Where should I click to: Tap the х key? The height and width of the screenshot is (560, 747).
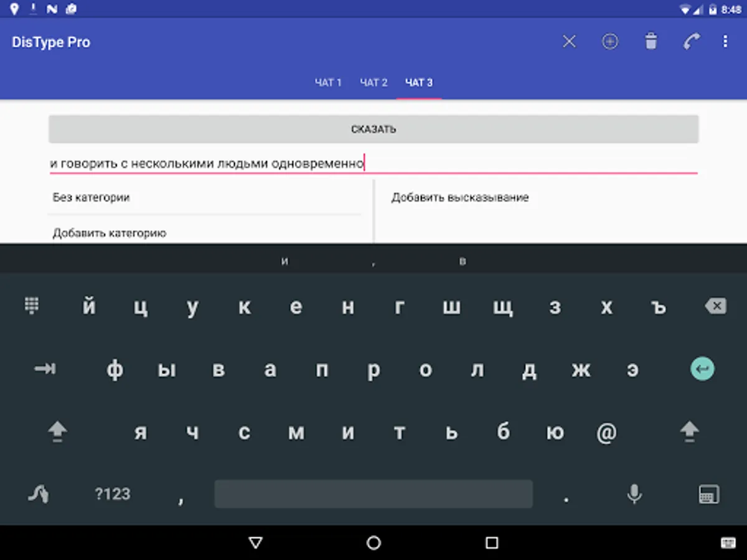point(607,307)
